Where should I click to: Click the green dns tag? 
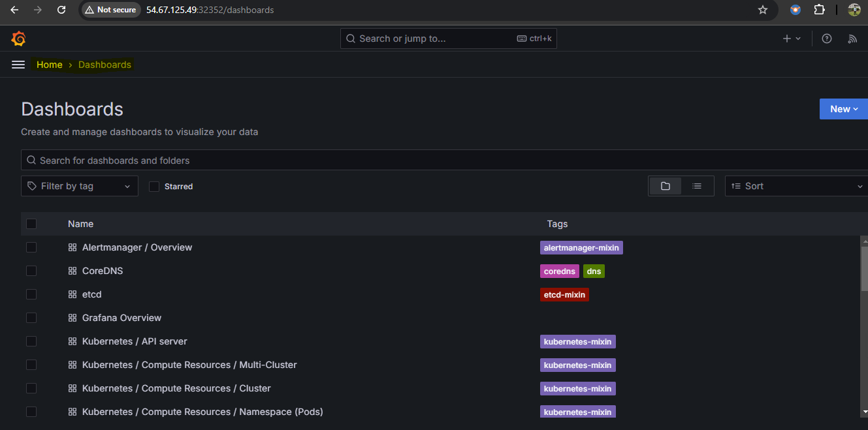point(594,271)
